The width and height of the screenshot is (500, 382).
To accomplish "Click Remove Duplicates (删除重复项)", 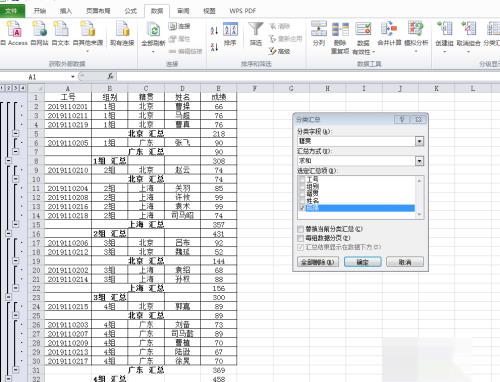I will [340, 37].
